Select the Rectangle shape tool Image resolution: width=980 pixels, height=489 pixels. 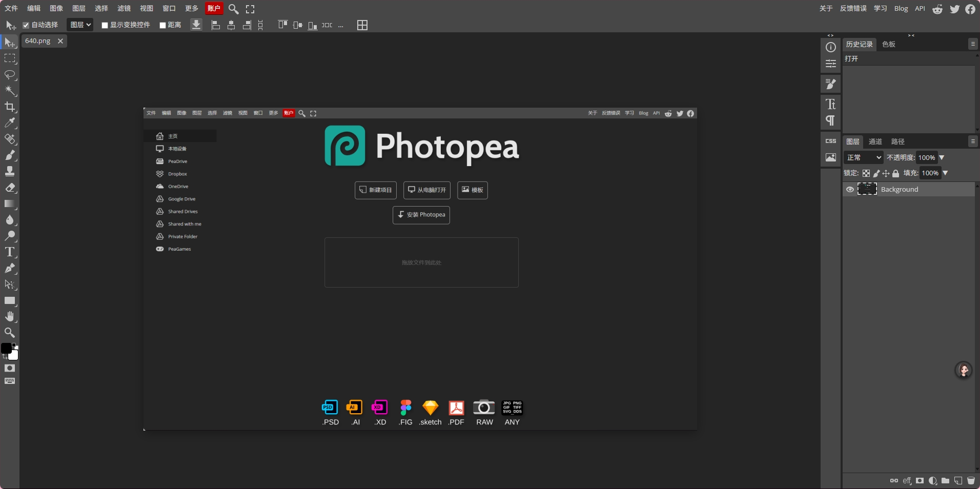click(x=10, y=300)
